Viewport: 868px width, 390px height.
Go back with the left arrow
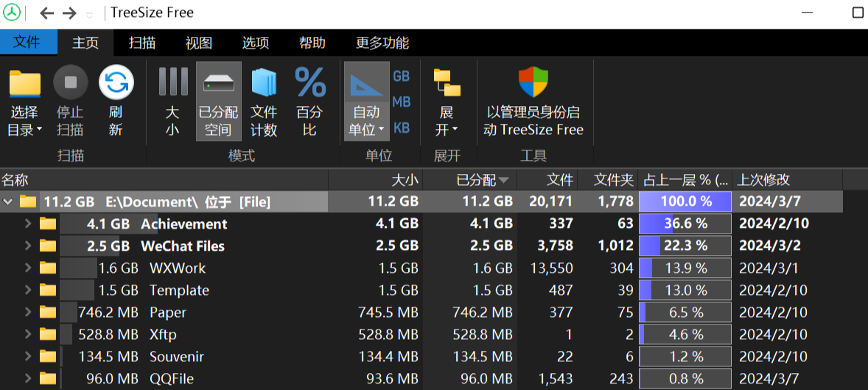[47, 13]
